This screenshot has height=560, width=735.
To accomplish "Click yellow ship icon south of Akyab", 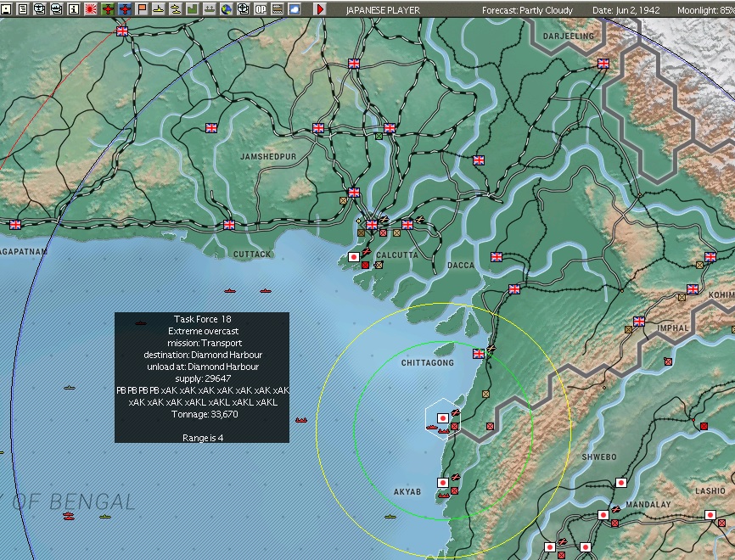I will tap(390, 517).
